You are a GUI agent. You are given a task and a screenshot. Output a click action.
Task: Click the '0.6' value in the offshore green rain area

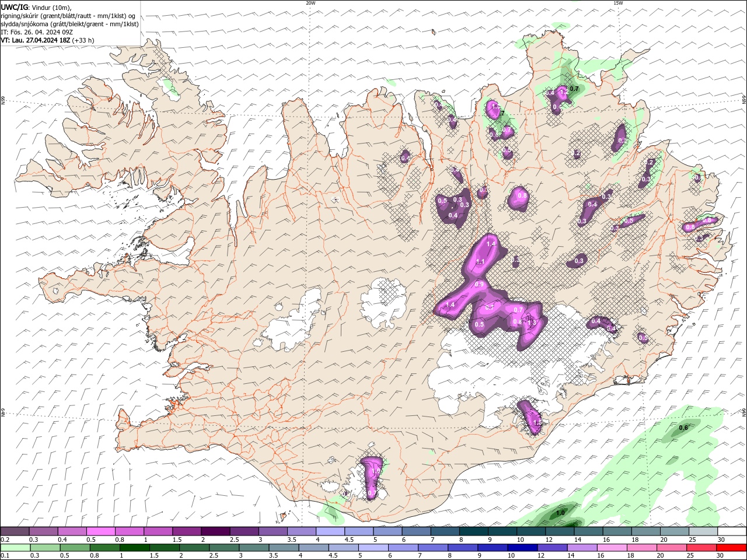tap(683, 428)
